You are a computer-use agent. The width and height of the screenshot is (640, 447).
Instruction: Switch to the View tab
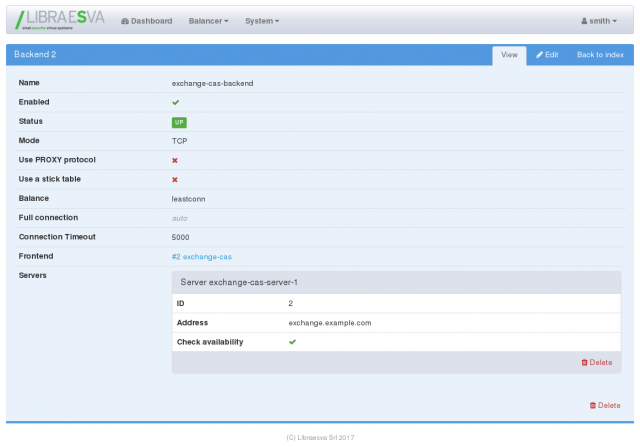[x=508, y=55]
